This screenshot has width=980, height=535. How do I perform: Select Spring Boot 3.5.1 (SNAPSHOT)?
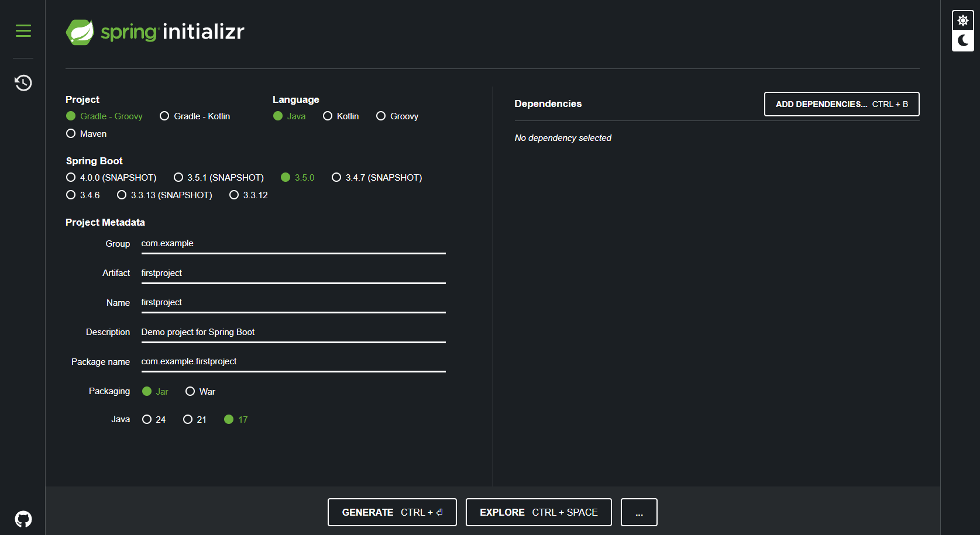[219, 178]
